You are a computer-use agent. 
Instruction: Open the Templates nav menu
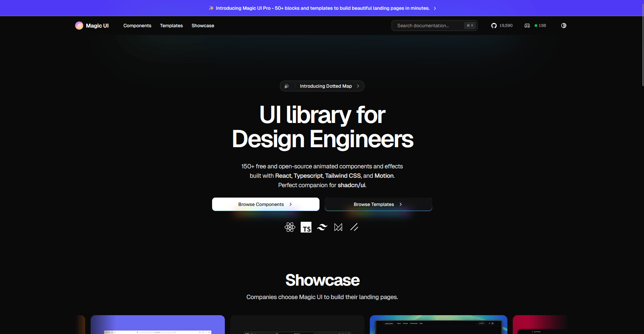click(171, 26)
